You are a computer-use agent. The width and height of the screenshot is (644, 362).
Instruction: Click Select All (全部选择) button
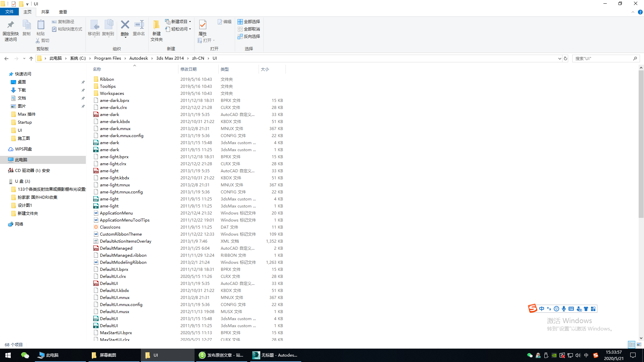tap(249, 21)
